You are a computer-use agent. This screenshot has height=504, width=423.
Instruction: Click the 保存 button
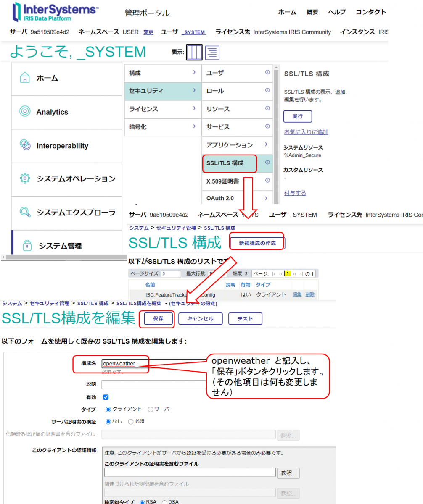tap(158, 319)
